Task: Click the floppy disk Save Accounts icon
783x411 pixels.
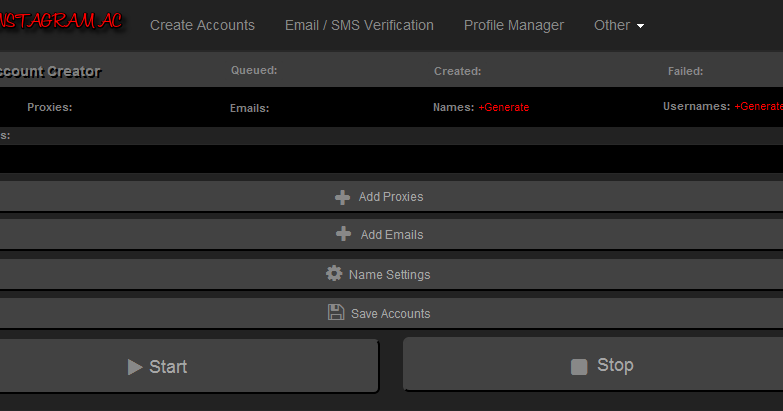Action: click(x=336, y=313)
